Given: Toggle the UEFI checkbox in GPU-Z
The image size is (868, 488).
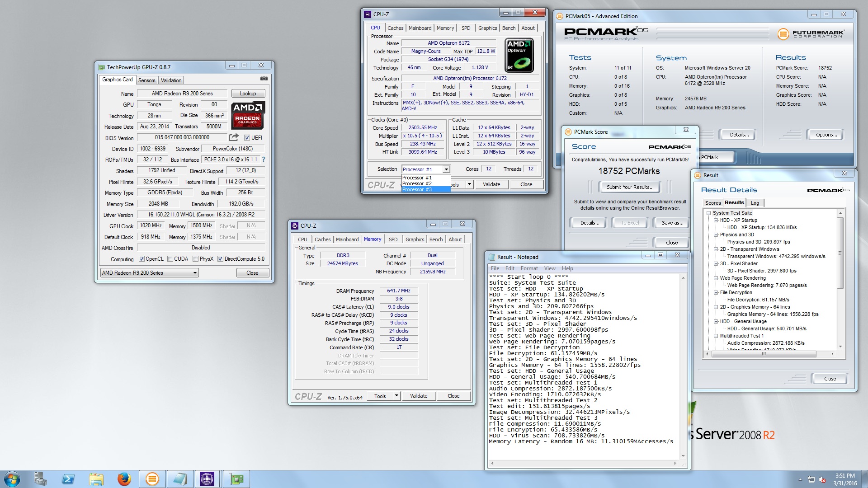Looking at the screenshot, I should tap(247, 137).
